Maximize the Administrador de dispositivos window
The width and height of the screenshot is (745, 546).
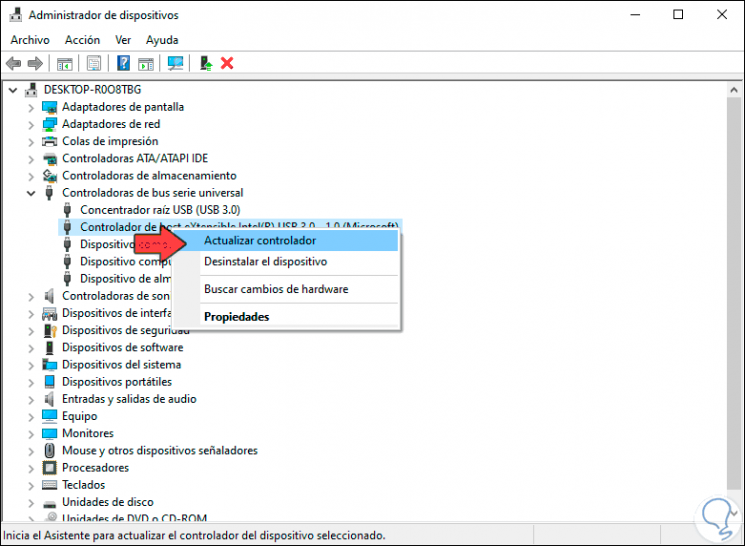678,15
